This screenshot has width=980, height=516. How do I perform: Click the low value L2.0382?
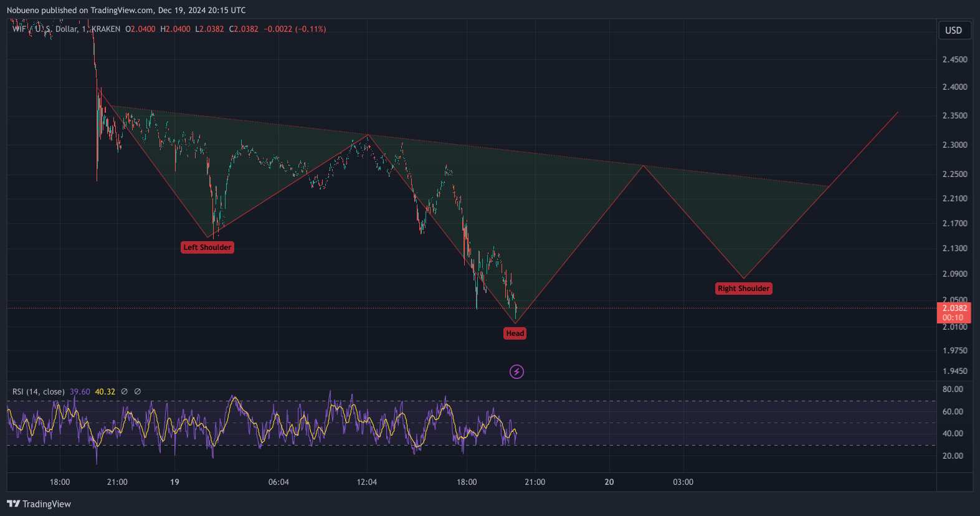(x=209, y=29)
